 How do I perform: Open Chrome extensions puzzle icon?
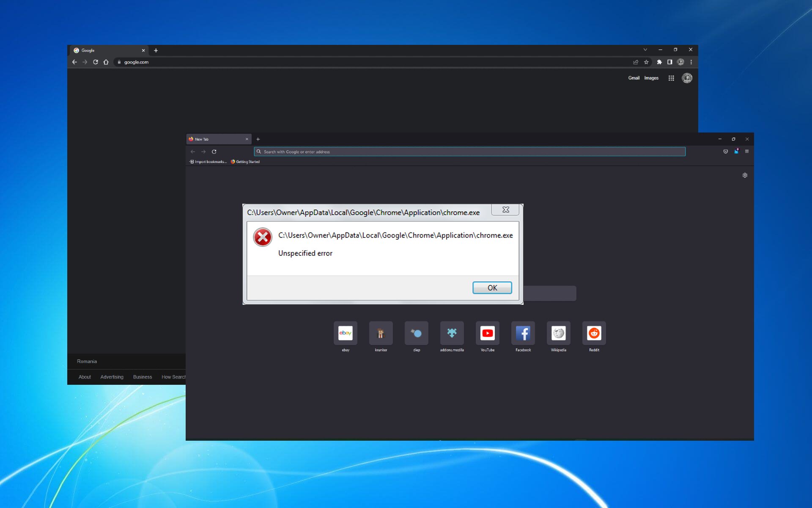click(x=659, y=62)
